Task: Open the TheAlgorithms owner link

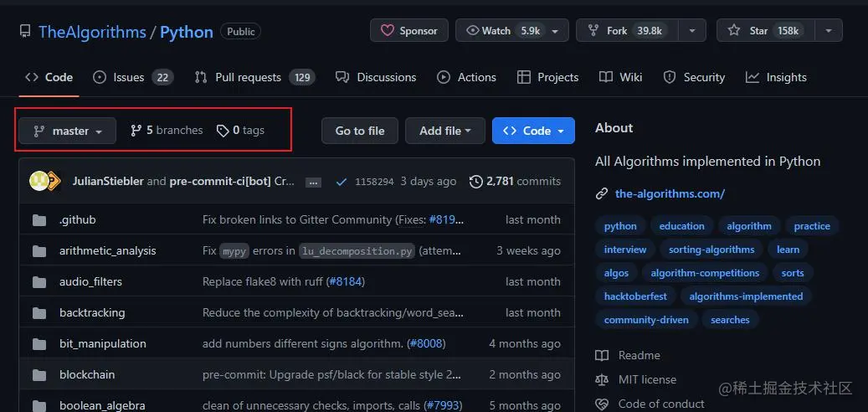Action: [x=92, y=32]
